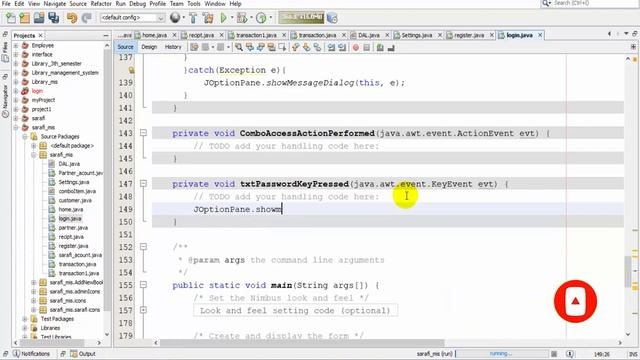Collapse the Javadoc comment fold at line 152

tap(143, 247)
